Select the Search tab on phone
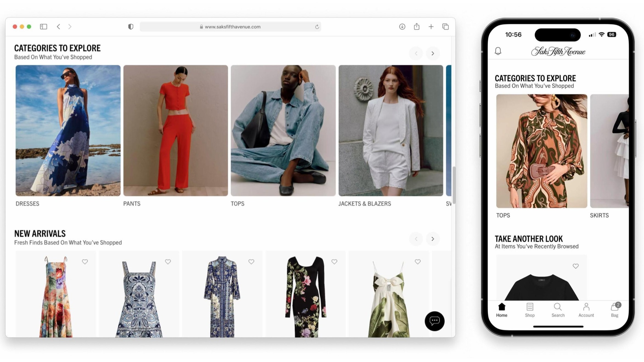The image size is (644, 362). (558, 310)
